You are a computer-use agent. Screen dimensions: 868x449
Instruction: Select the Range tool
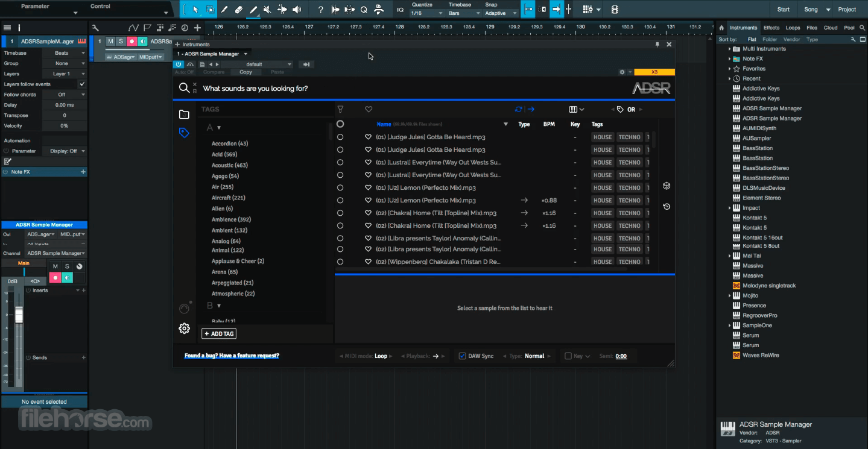(x=210, y=10)
